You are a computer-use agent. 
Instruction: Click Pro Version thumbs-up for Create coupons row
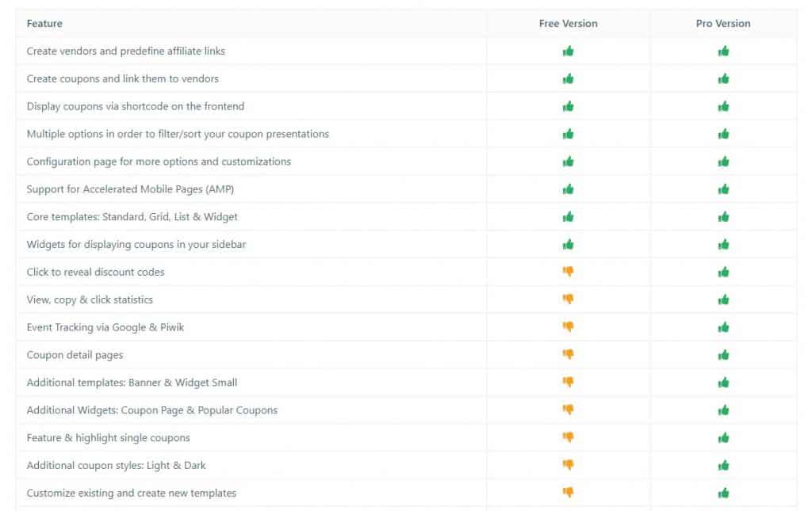723,78
